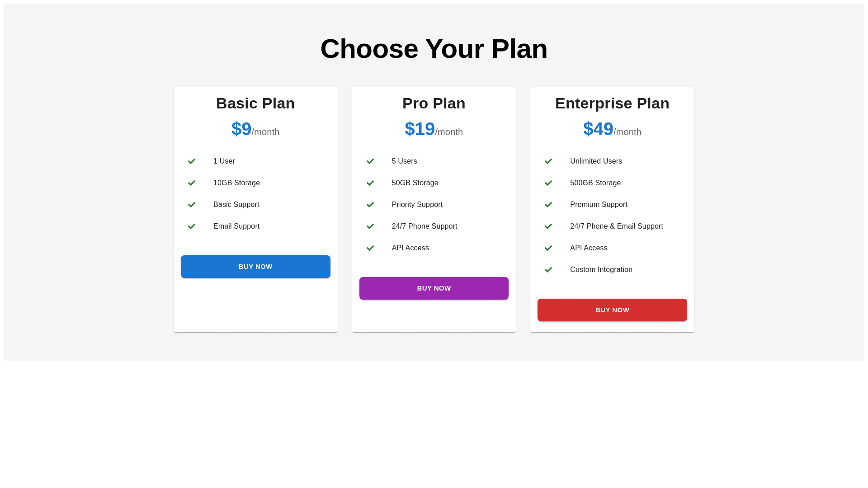Viewport: 868px width, 488px height.
Task: Click the checkmark beside 50GB Storage
Action: pos(370,183)
